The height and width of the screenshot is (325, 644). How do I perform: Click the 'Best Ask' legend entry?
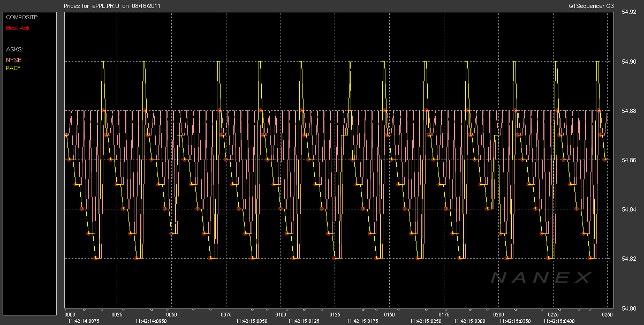coord(18,27)
